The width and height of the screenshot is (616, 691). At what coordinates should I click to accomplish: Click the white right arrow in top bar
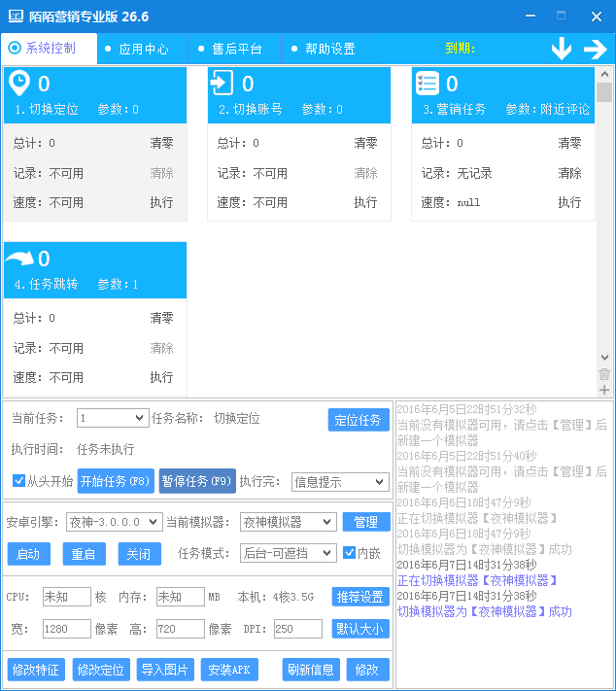pos(595,49)
